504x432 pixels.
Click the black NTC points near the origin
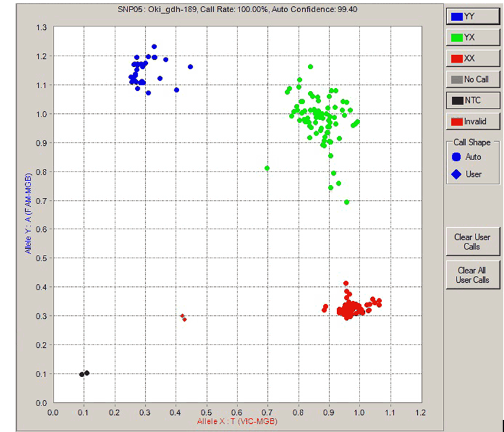84,374
